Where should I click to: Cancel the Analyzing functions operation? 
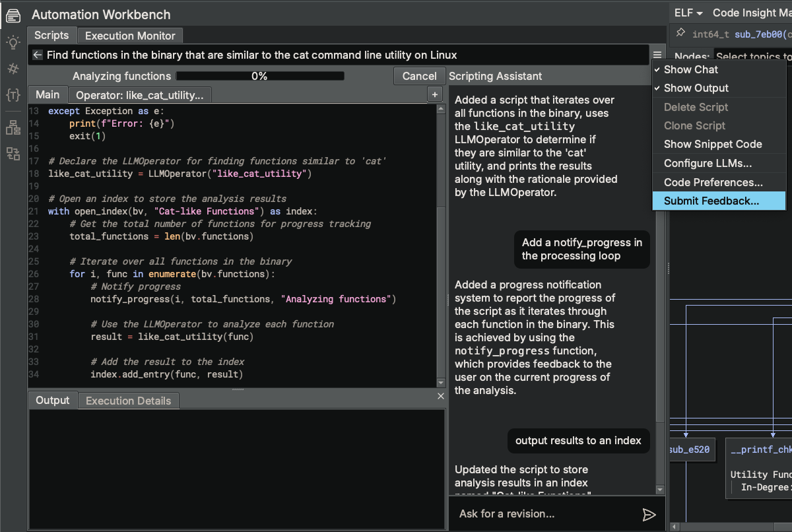[419, 76]
